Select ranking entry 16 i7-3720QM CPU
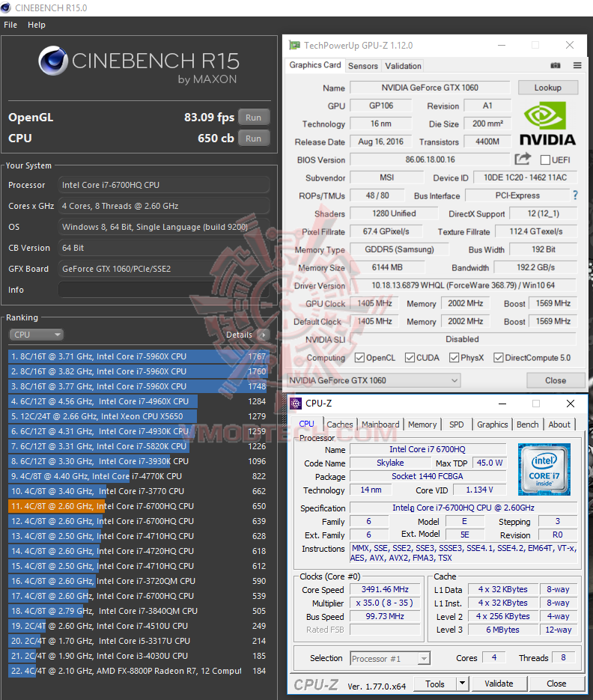This screenshot has height=700, width=593. (138, 581)
